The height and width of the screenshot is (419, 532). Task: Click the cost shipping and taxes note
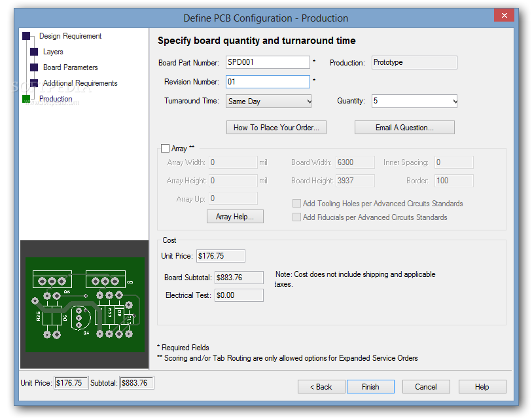[x=355, y=279]
